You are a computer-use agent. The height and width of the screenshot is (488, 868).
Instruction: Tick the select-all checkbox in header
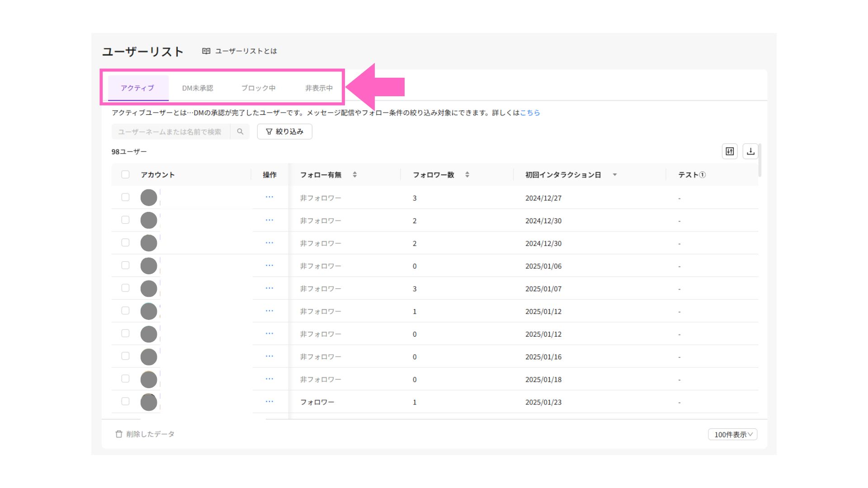pyautogui.click(x=125, y=174)
